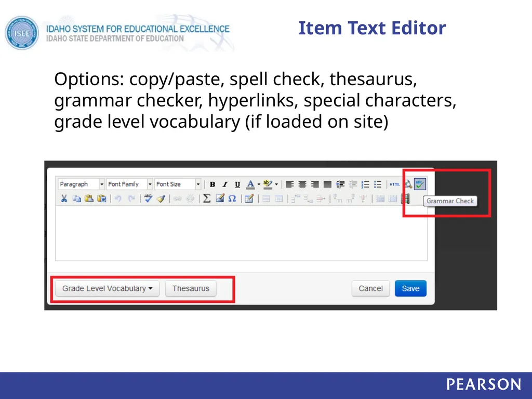Screen dimensions: 532x399
Task: Open table row properties
Action: (267, 198)
